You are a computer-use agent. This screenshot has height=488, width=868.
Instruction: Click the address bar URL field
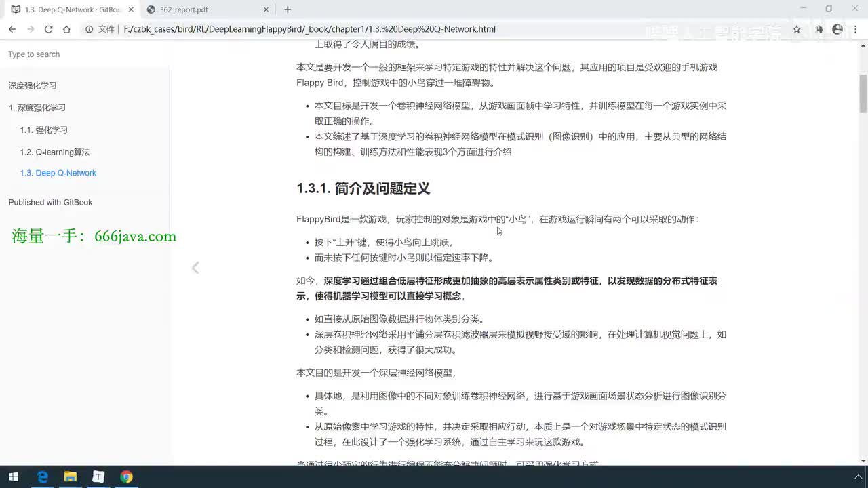434,29
